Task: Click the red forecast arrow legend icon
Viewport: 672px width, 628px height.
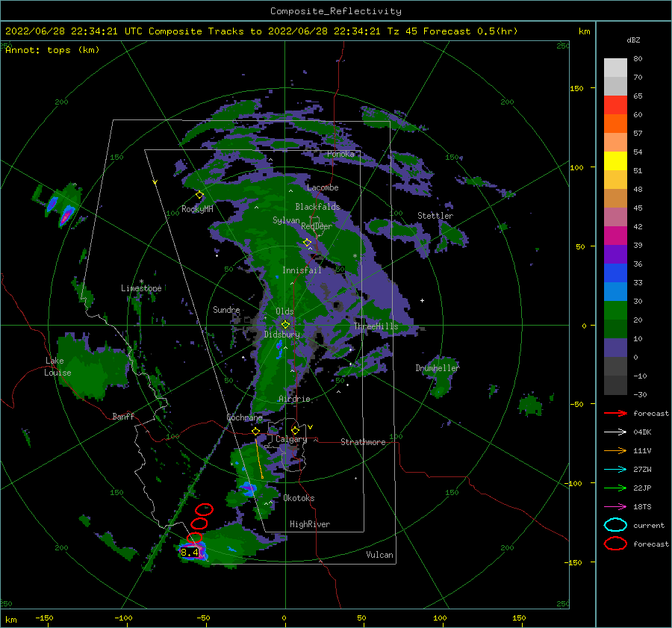Action: pos(615,413)
